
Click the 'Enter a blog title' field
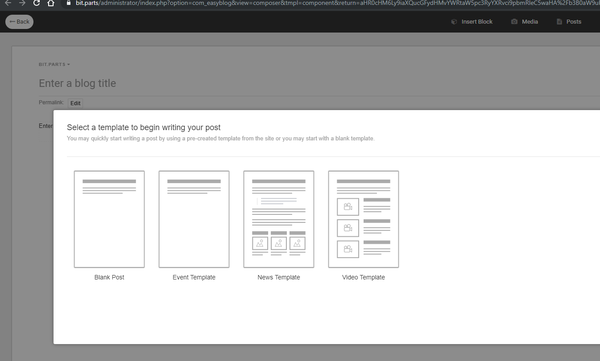click(x=319, y=83)
